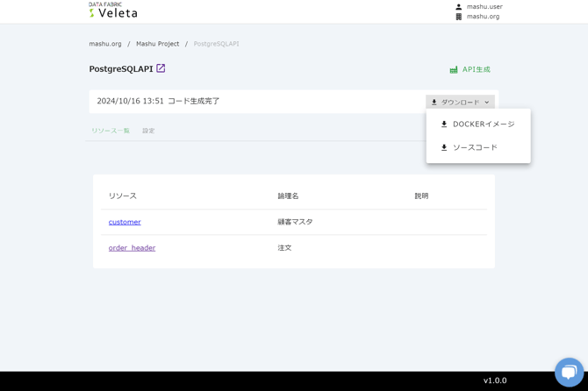
Task: Navigate to Mashu Project breadcrumb
Action: pos(157,44)
